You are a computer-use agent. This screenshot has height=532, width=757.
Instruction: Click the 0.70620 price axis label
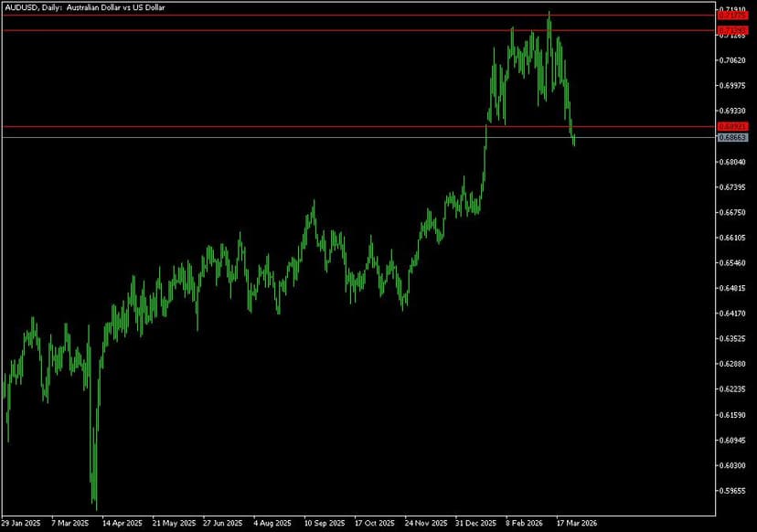coord(733,60)
